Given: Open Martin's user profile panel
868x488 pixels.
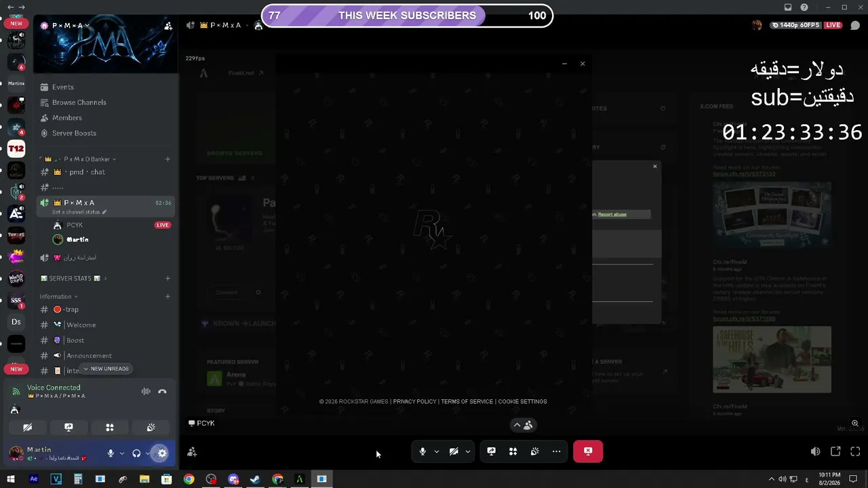Looking at the screenshot, I should (x=53, y=453).
